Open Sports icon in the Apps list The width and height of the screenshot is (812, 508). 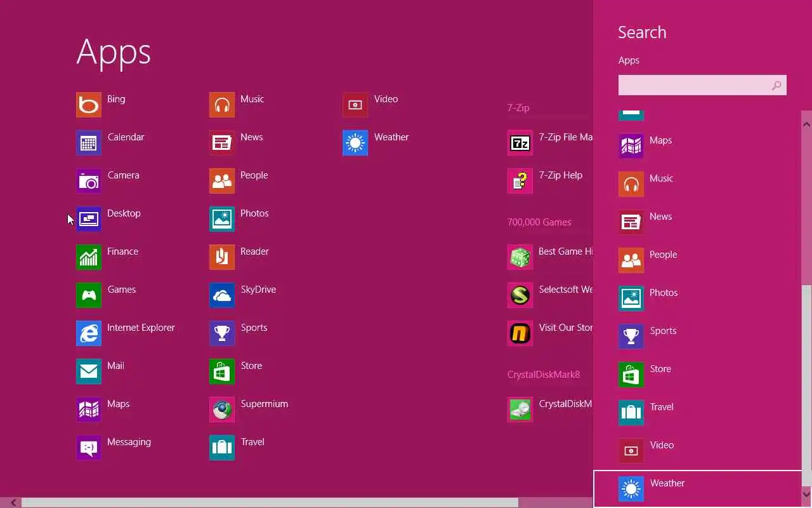tap(222, 333)
